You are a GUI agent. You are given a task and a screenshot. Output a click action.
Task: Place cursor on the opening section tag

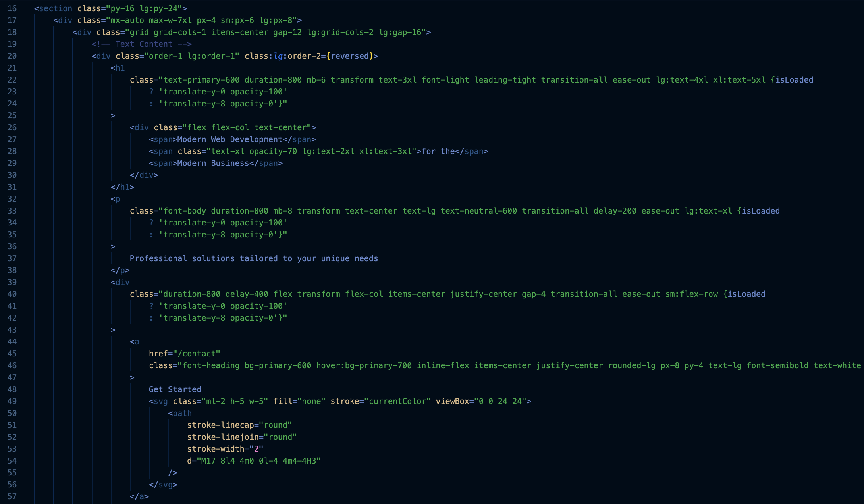coord(53,8)
